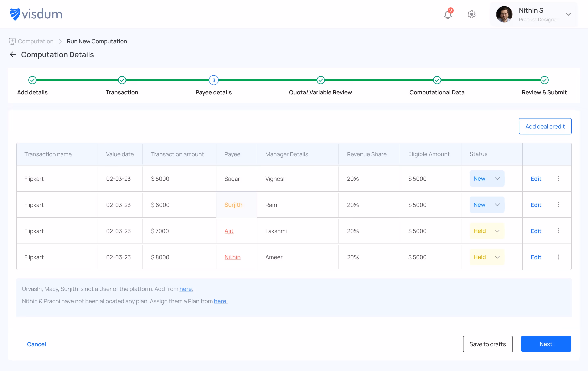Open the New status dropdown for Sagar
Screen dimensions: 588x371
coord(487,178)
